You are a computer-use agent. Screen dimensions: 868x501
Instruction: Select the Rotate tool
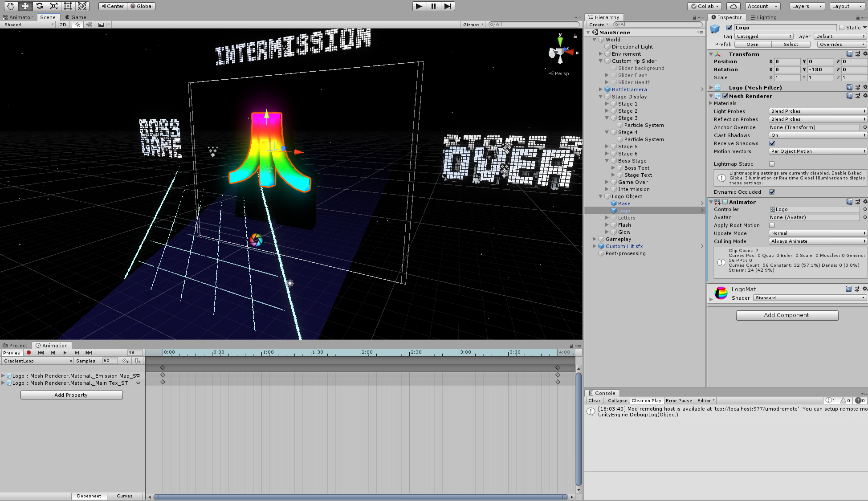pyautogui.click(x=39, y=6)
